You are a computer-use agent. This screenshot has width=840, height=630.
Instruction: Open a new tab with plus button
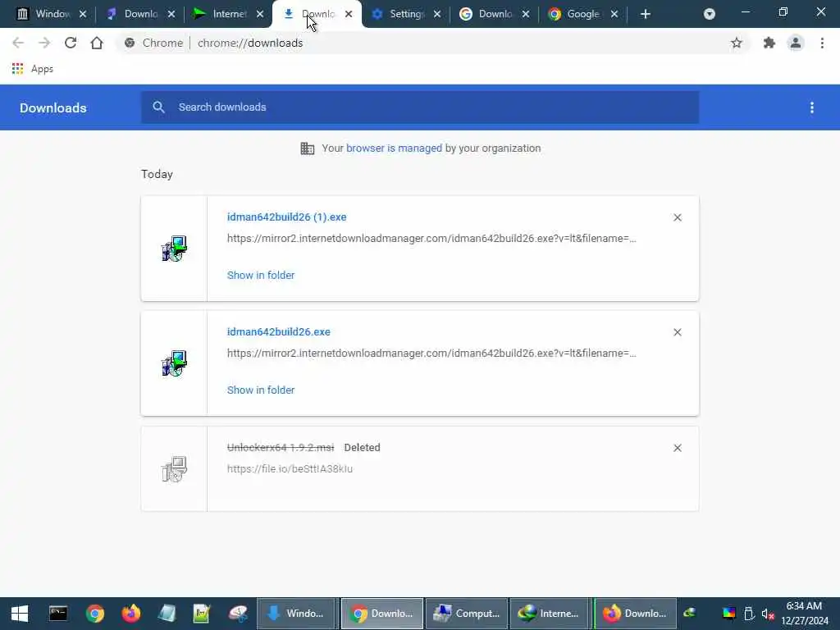tap(646, 14)
